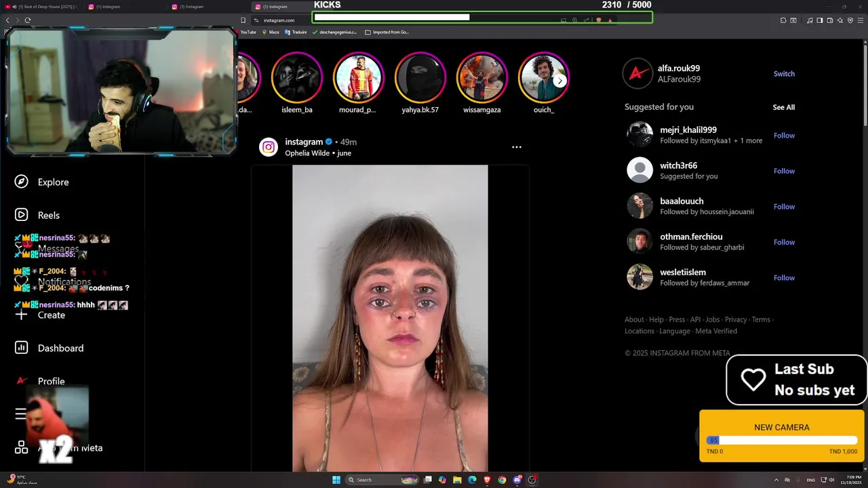
Task: Open the clock showing 7:09 PM
Action: pos(852,480)
